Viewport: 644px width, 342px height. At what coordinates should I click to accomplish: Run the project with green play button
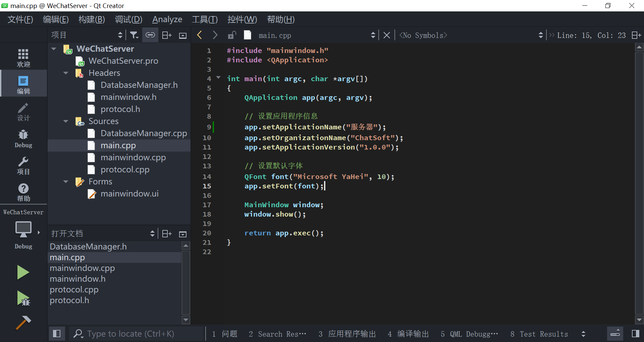tap(23, 272)
